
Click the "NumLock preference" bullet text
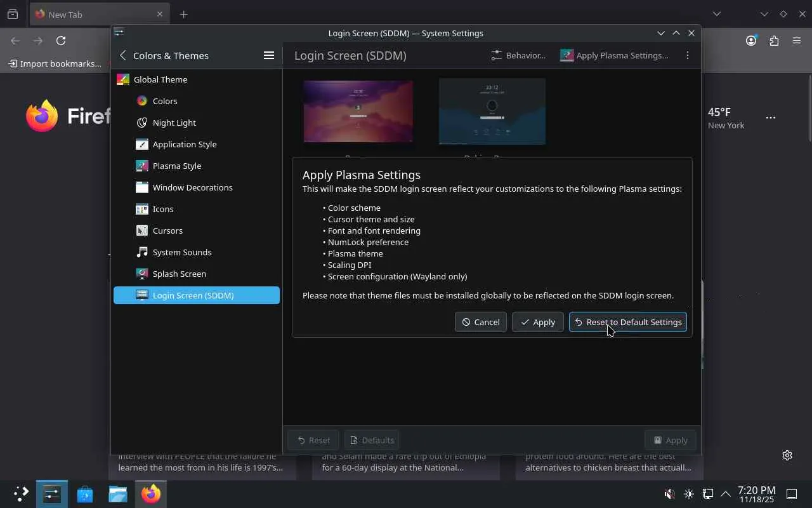pyautogui.click(x=368, y=242)
